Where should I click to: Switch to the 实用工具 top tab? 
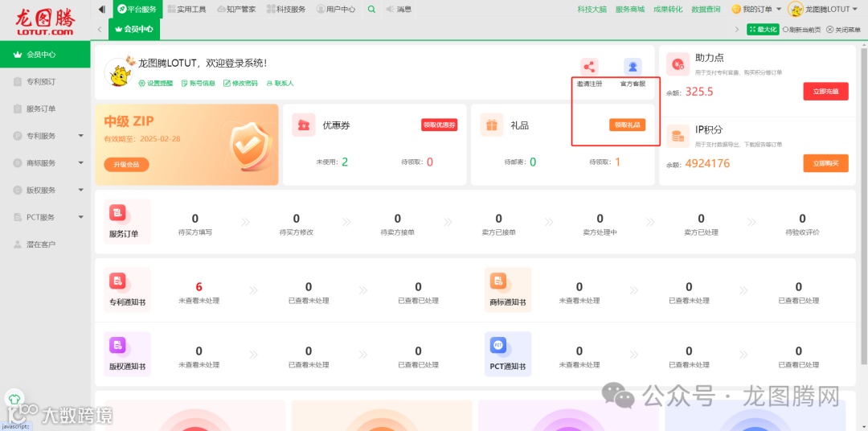[x=187, y=9]
